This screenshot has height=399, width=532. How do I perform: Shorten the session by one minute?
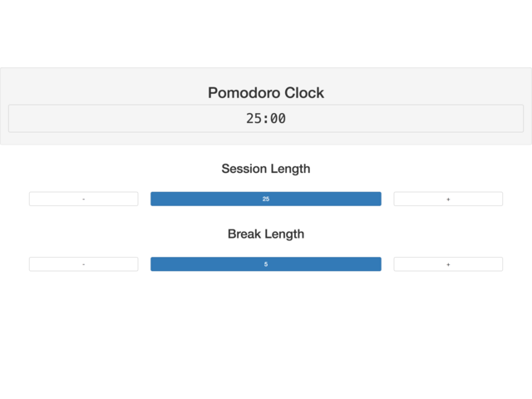pos(83,199)
